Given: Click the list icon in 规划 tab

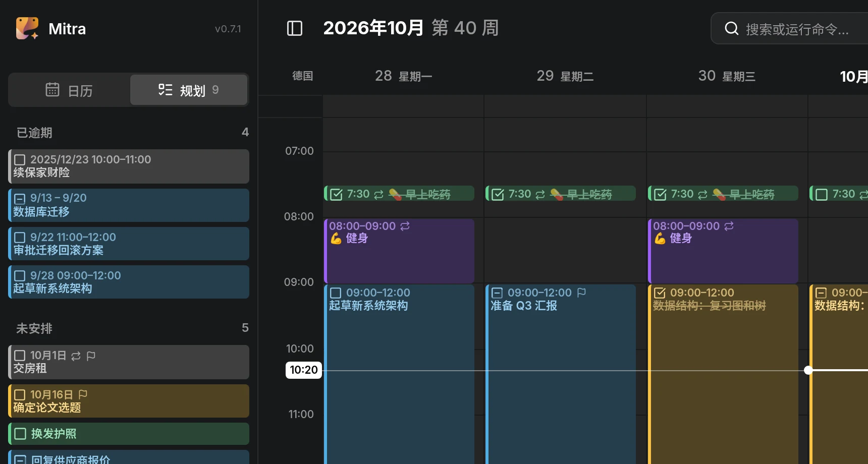Looking at the screenshot, I should pos(165,90).
